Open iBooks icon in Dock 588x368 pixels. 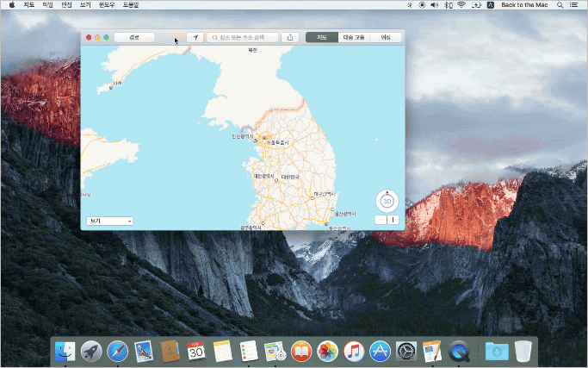[x=301, y=352]
